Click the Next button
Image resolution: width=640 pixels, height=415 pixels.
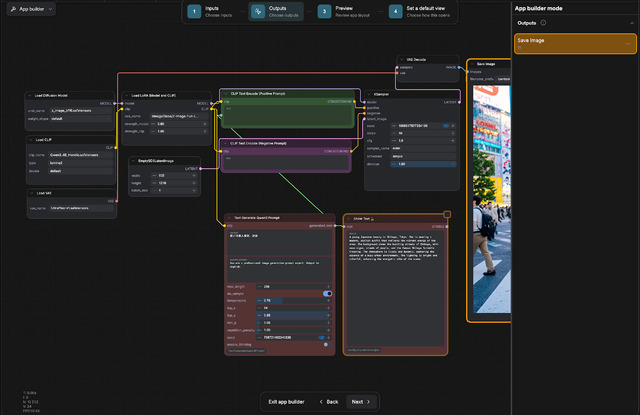click(361, 401)
